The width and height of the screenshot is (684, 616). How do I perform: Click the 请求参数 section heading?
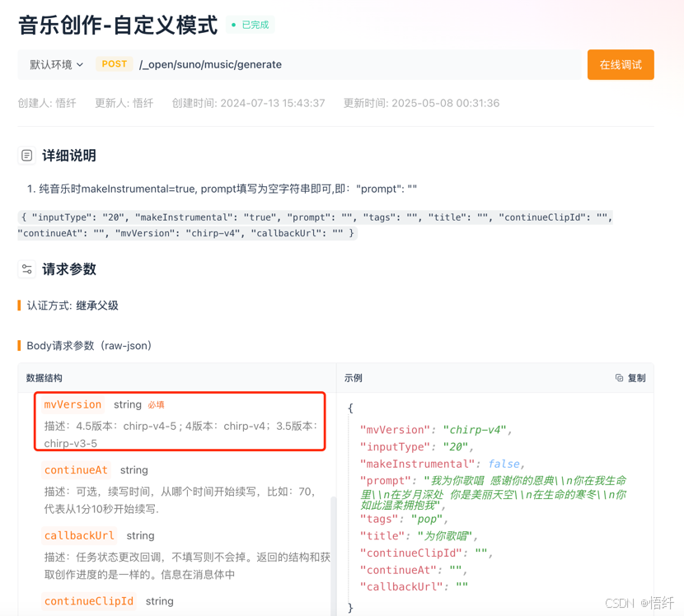point(69,269)
